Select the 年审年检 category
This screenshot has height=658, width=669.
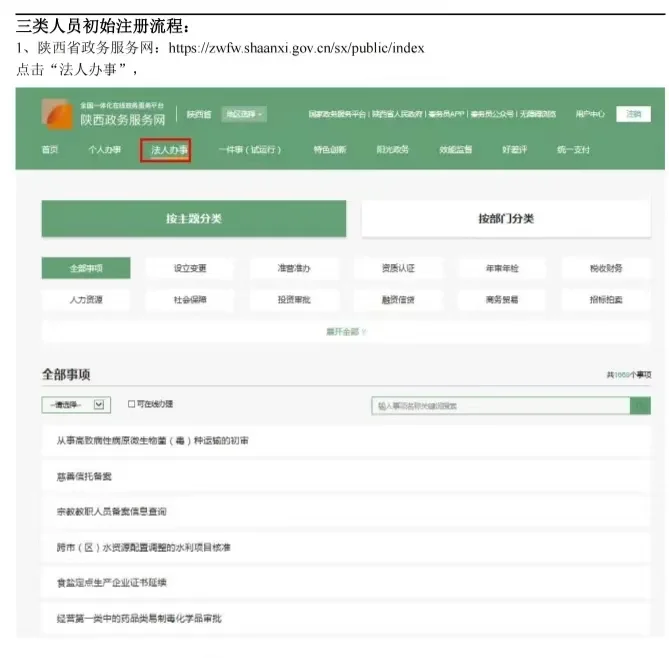502,268
